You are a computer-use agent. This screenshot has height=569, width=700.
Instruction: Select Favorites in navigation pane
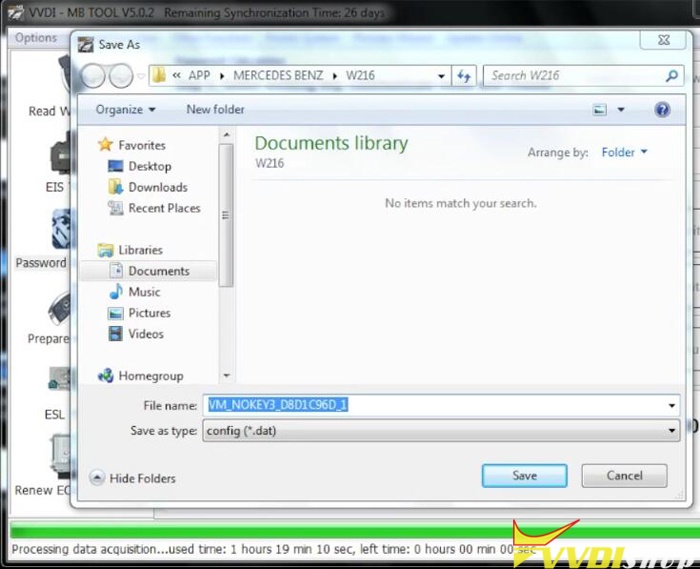[142, 145]
